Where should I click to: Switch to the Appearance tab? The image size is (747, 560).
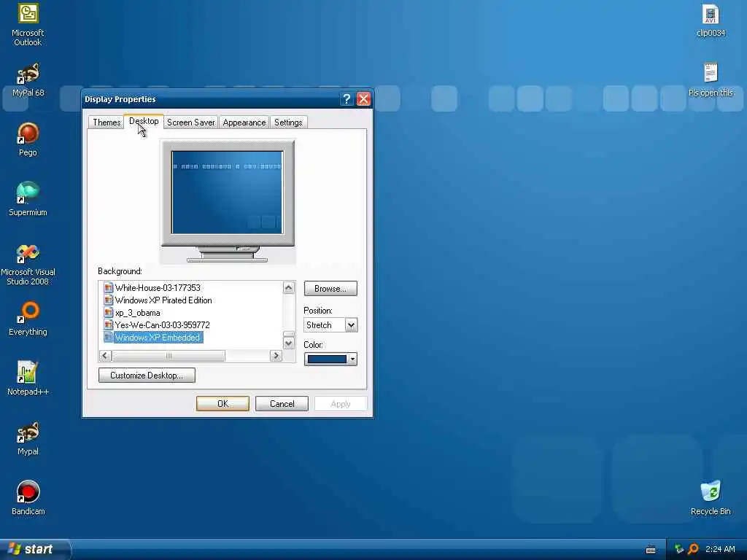coord(244,122)
